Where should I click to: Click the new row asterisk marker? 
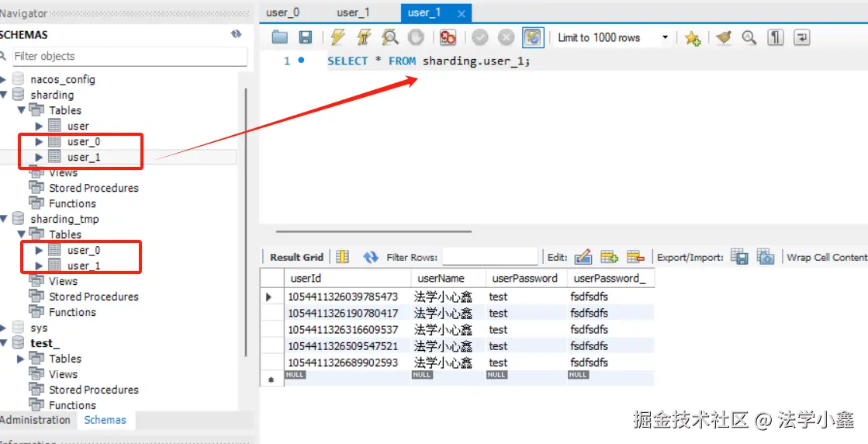point(271,381)
